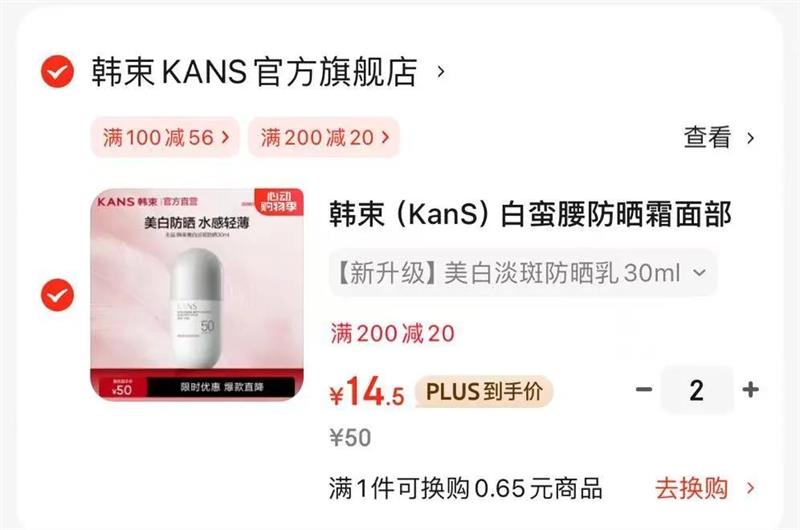Open the 满100减56 coupon tag
Screen dimensions: 800x530
pyautogui.click(x=165, y=137)
